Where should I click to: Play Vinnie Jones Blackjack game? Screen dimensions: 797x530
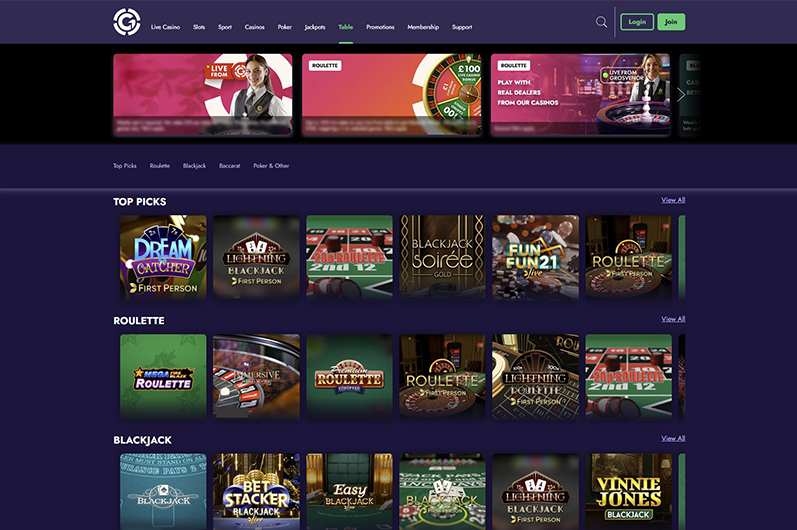tap(628, 491)
